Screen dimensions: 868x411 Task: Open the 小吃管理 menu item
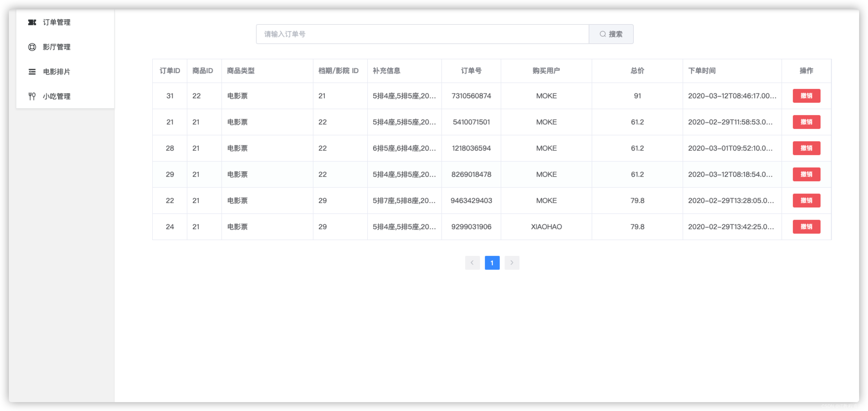[x=57, y=96]
